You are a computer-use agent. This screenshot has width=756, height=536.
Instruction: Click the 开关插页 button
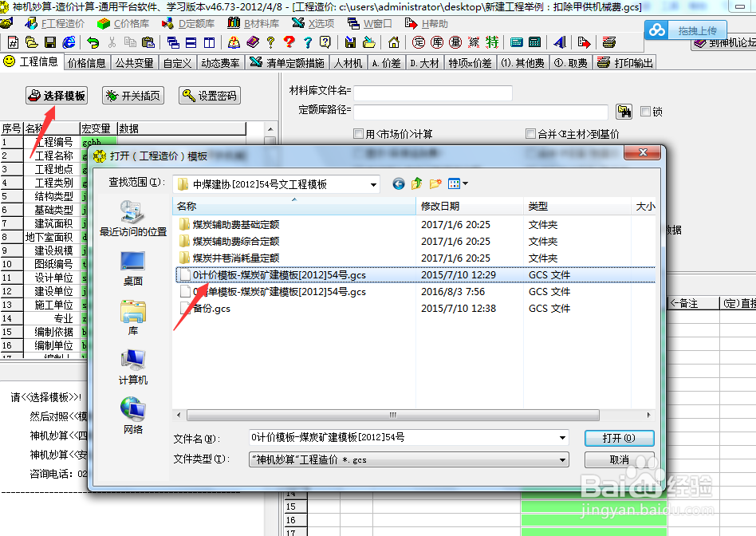click(133, 96)
